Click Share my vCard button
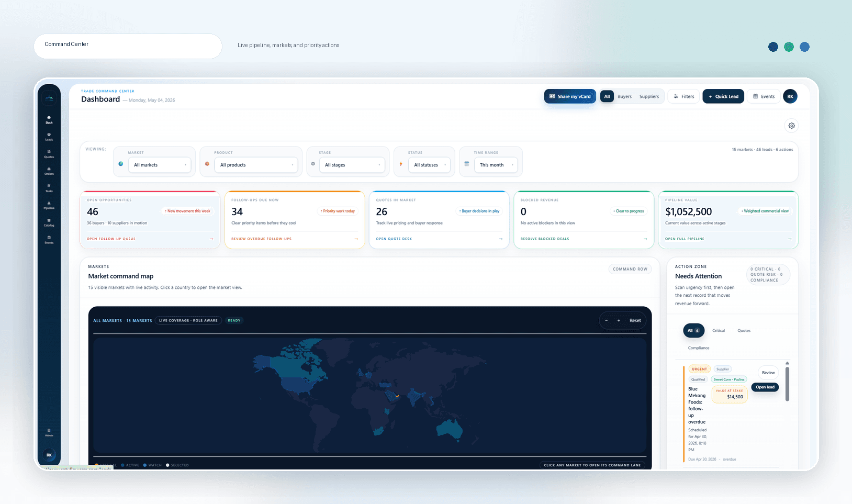The width and height of the screenshot is (852, 504). click(x=570, y=96)
